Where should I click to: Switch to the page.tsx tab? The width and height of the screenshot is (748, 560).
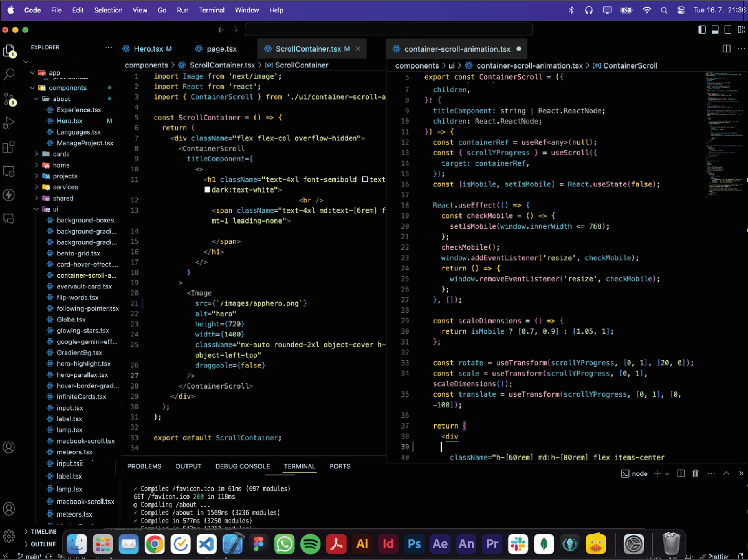click(x=222, y=49)
